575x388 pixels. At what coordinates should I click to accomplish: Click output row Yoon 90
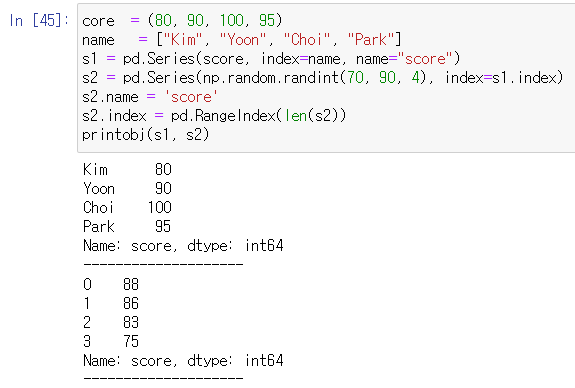[127, 188]
